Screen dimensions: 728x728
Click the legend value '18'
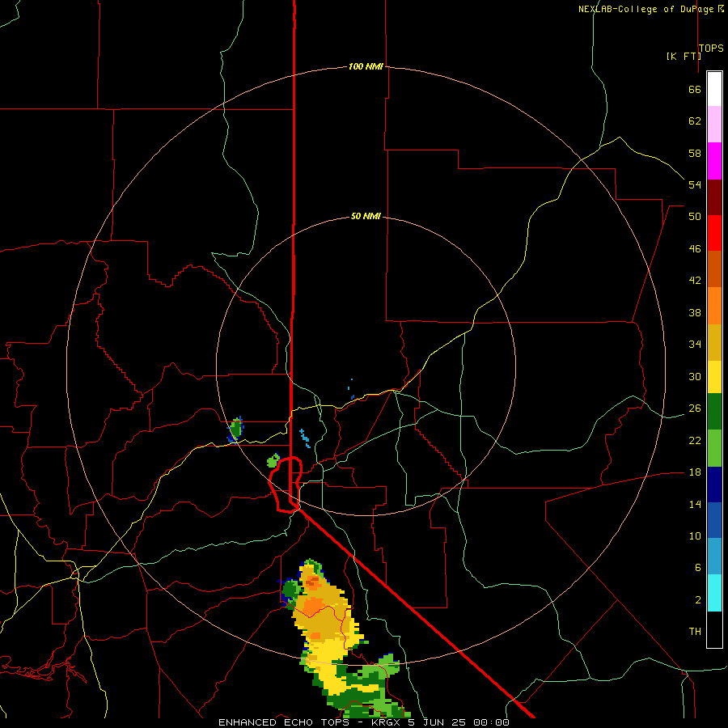click(695, 472)
